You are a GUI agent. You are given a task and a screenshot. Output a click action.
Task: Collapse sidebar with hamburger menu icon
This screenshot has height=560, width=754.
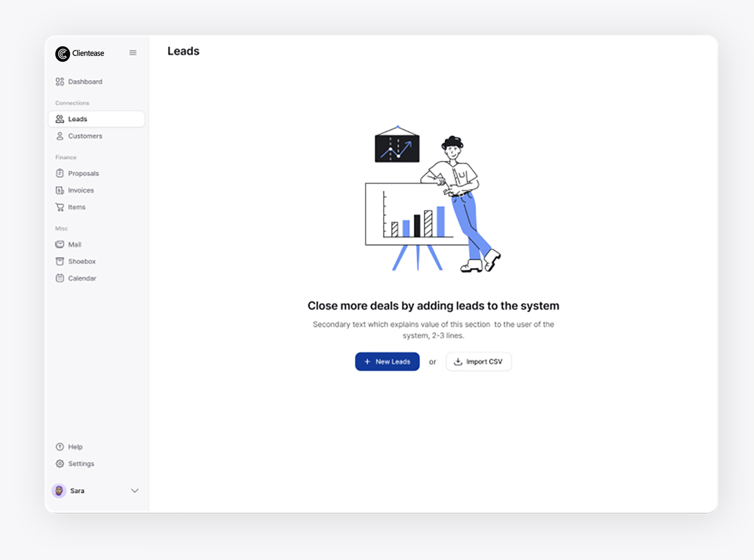(x=133, y=53)
